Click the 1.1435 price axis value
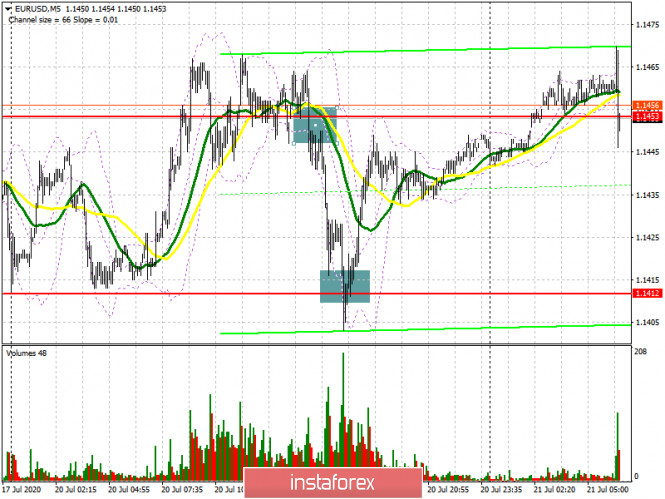Image resolution: width=665 pixels, height=499 pixels. (647, 195)
